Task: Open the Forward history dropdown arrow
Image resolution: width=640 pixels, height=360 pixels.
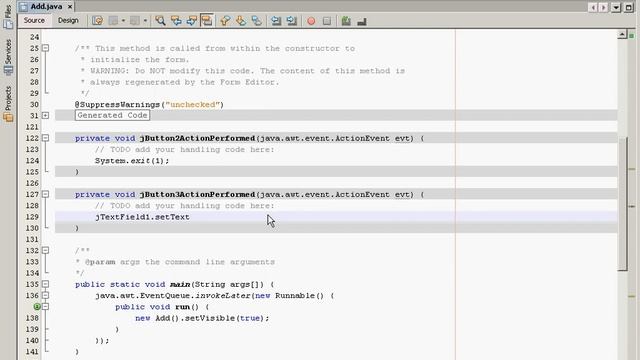Action: [x=145, y=20]
